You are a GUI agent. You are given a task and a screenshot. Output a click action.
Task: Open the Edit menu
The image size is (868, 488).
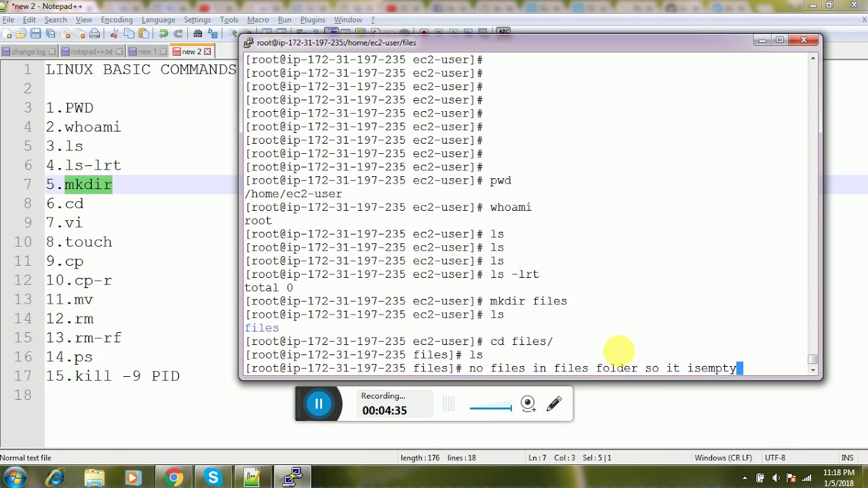click(29, 20)
